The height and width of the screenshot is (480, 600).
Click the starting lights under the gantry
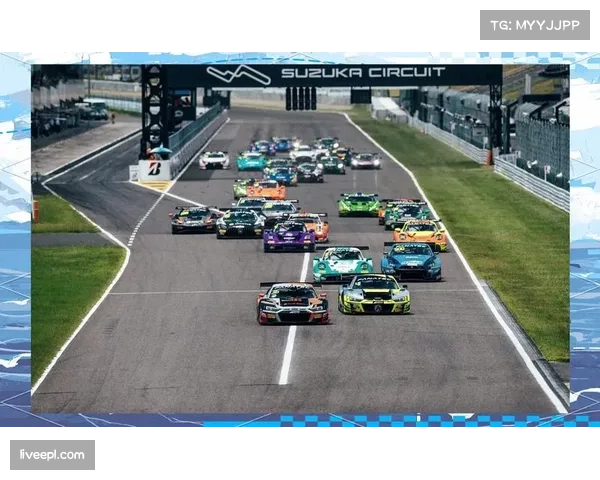[300, 98]
